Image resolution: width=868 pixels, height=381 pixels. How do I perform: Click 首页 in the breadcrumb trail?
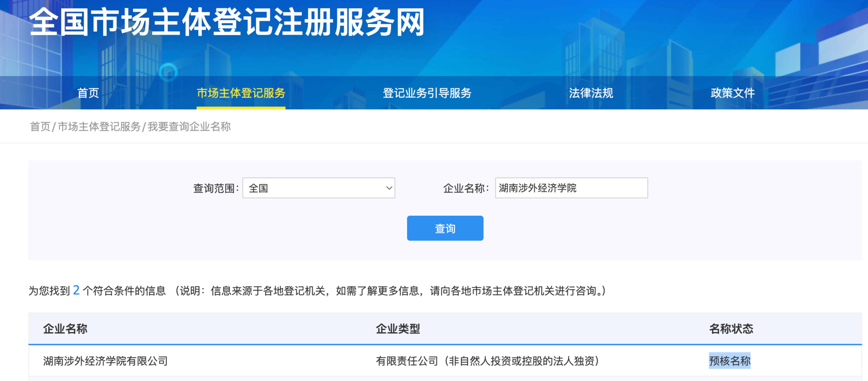pyautogui.click(x=40, y=127)
